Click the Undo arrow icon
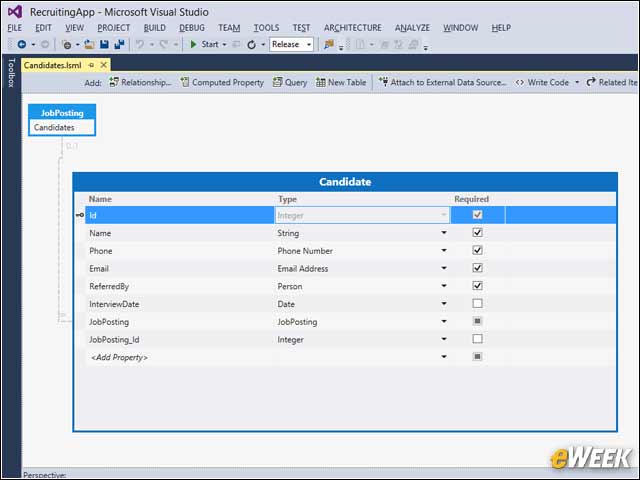 140,44
